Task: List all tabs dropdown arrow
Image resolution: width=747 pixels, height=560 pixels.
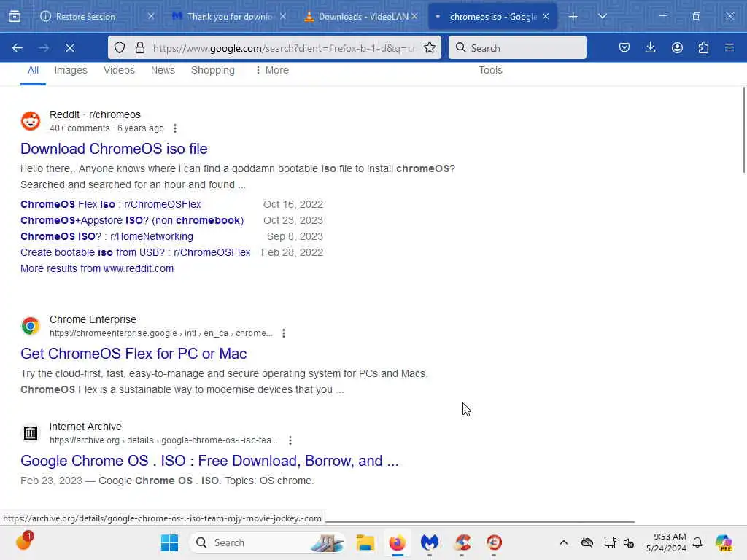Action: pyautogui.click(x=602, y=17)
